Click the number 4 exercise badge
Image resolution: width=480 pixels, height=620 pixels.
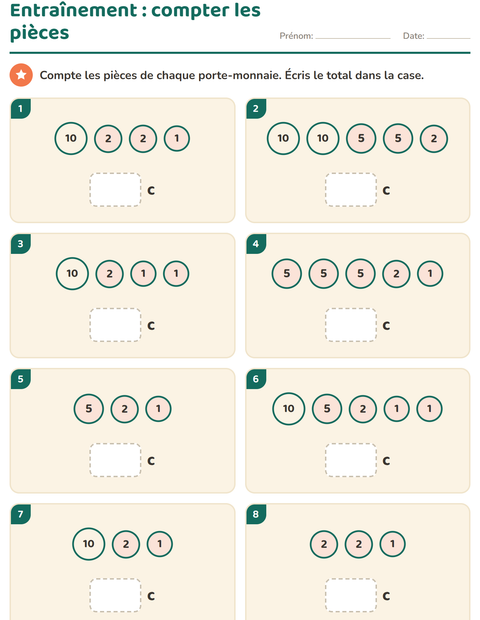click(x=256, y=244)
